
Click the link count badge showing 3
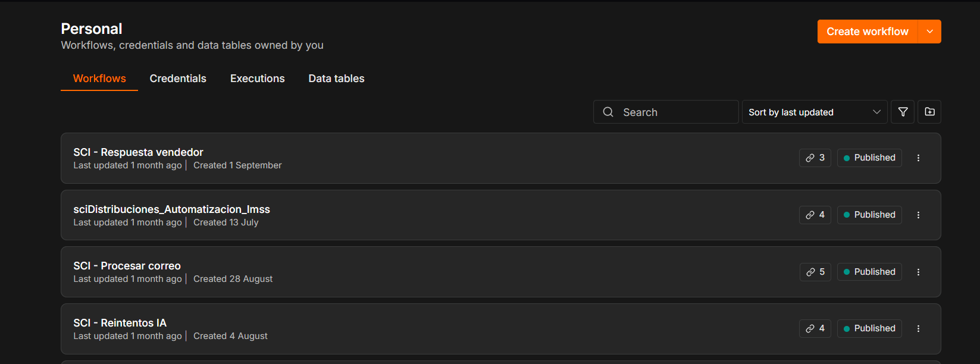815,158
